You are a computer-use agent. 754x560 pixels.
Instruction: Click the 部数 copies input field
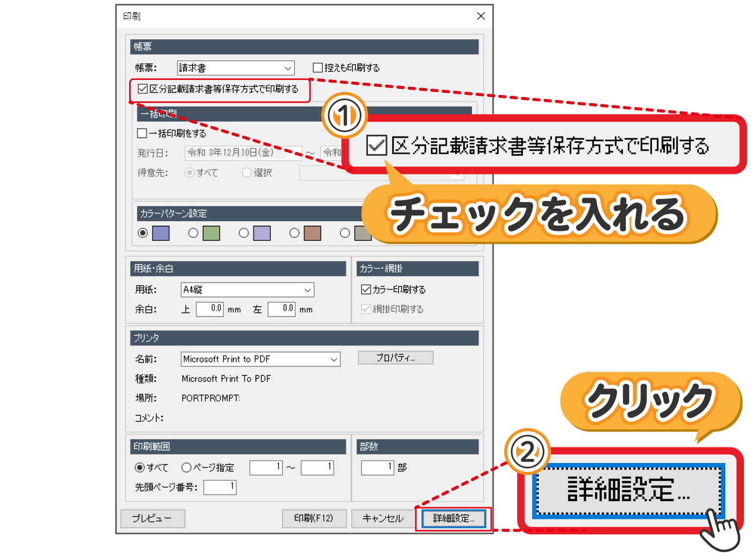pyautogui.click(x=378, y=468)
